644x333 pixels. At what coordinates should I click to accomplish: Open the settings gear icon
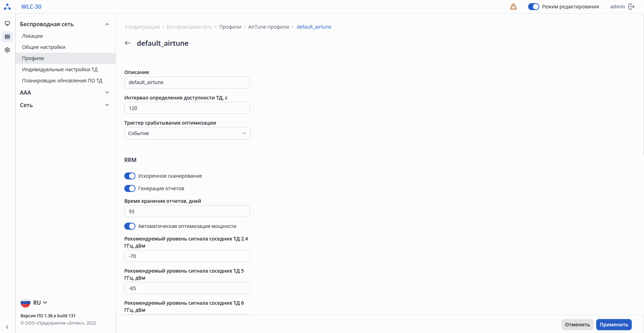[7, 50]
